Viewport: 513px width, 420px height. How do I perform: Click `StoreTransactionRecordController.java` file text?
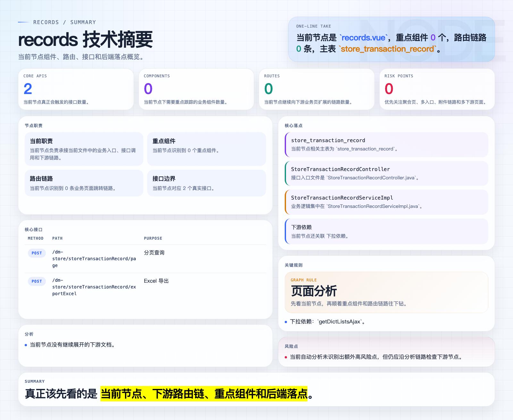pos(371,178)
